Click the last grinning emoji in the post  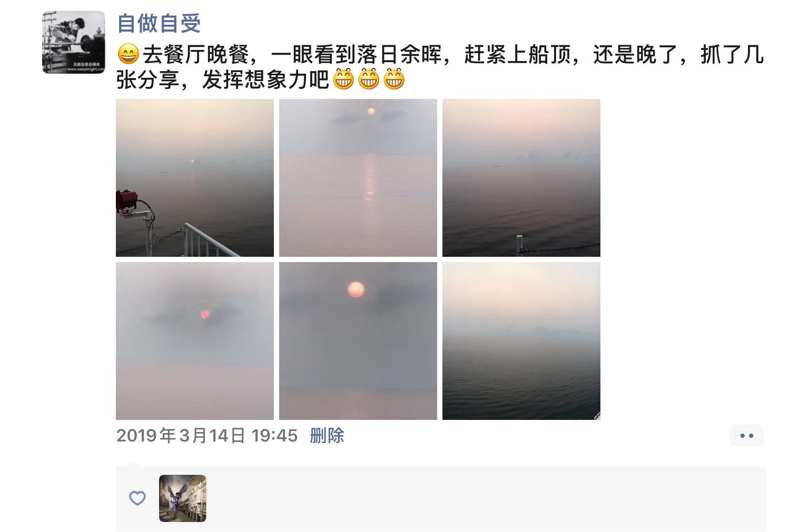(394, 79)
